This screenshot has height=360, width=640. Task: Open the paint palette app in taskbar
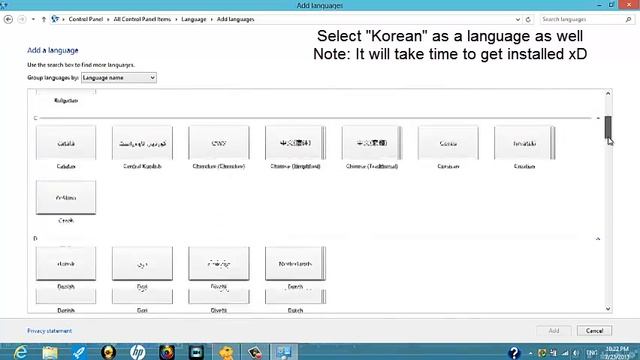click(255, 352)
